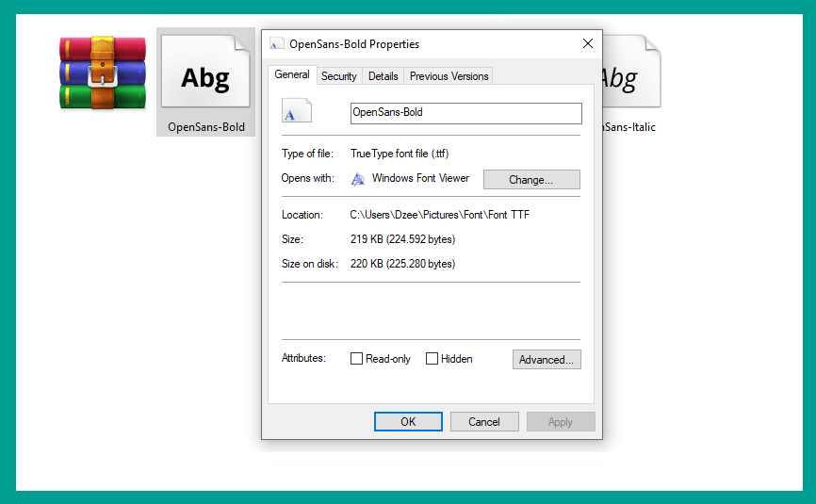Click the 'Opens with:' label

point(307,178)
